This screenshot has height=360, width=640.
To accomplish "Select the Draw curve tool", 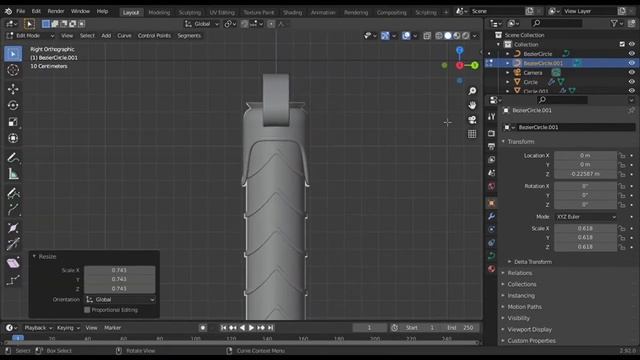I will point(13,193).
